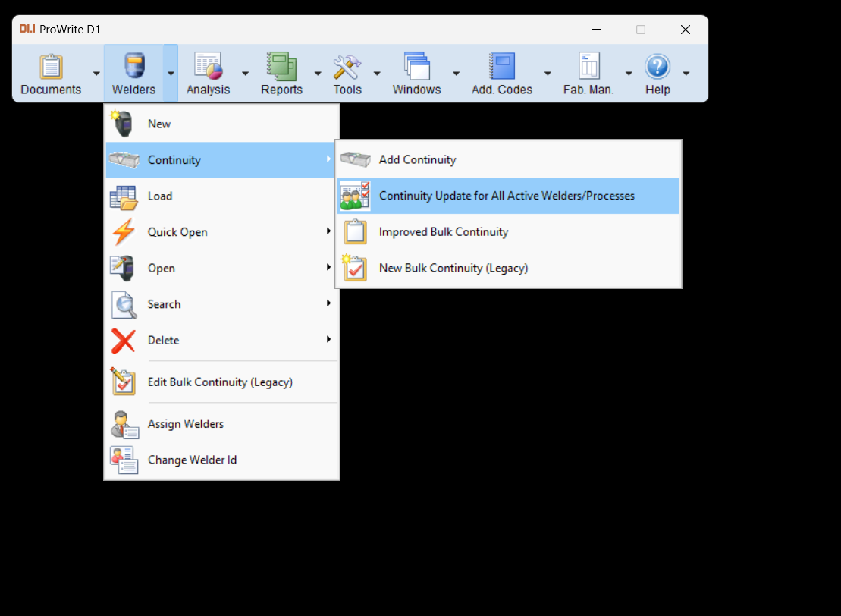
Task: Select Continuity Update for All Active Welders/Processes
Action: (508, 196)
